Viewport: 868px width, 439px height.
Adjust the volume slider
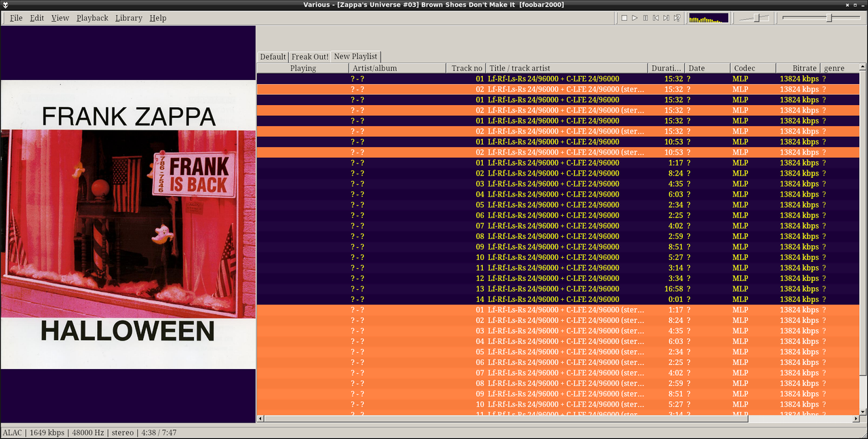pyautogui.click(x=753, y=18)
